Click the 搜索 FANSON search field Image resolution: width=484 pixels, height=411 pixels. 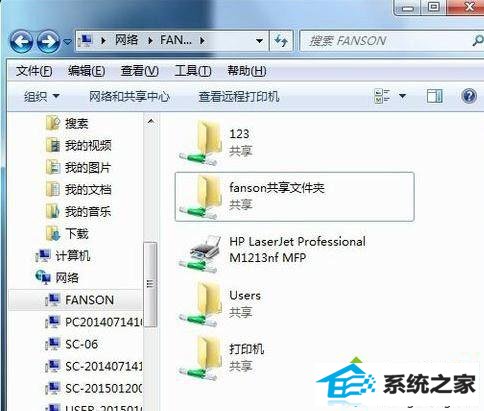pyautogui.click(x=387, y=41)
